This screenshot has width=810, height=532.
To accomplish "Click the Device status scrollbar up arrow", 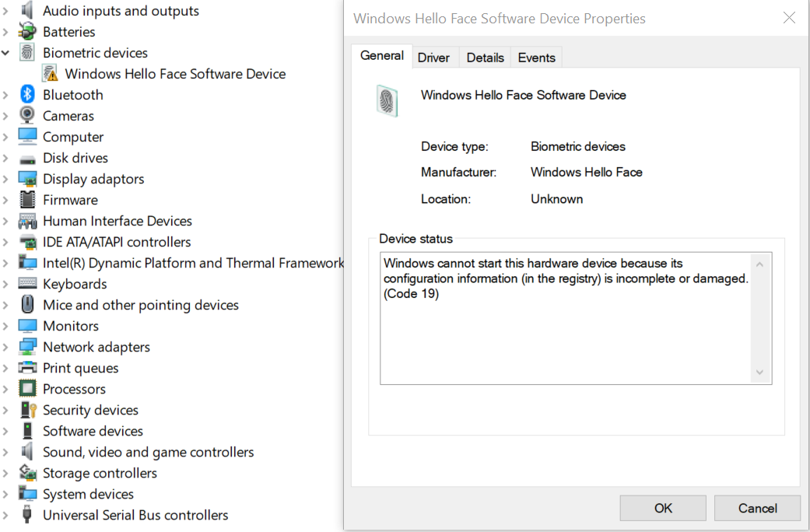I will pyautogui.click(x=759, y=264).
